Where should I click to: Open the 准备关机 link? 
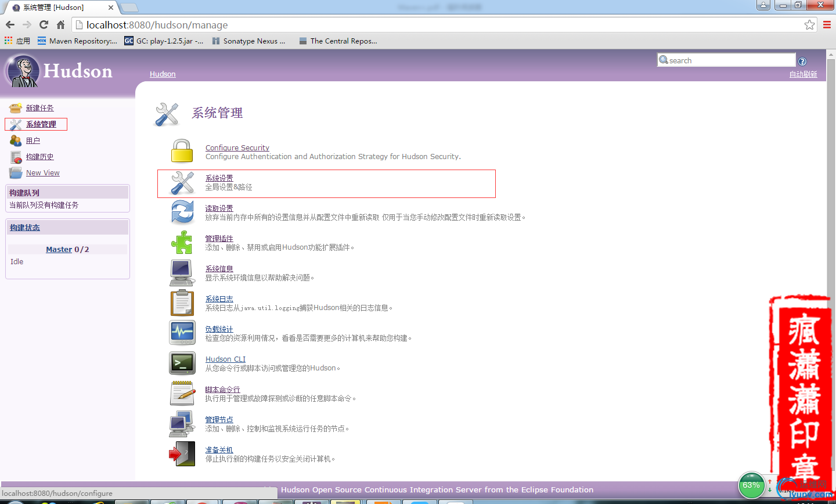[x=219, y=449]
